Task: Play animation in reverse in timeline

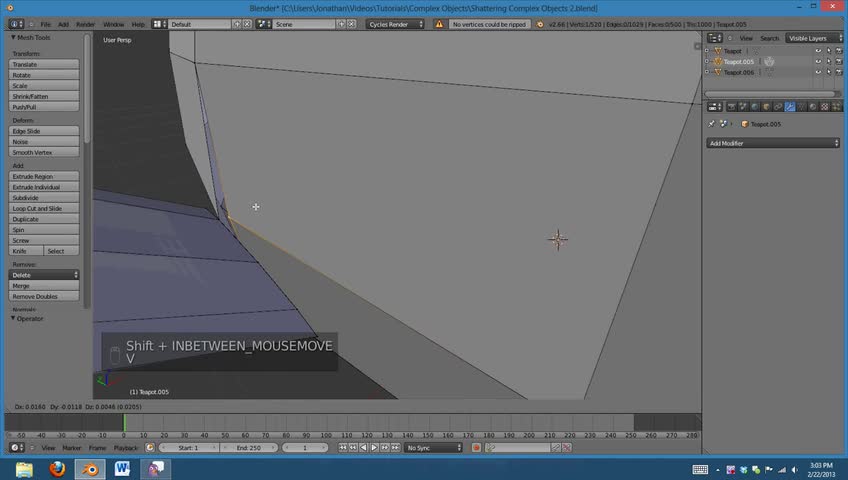Action: tap(363, 448)
